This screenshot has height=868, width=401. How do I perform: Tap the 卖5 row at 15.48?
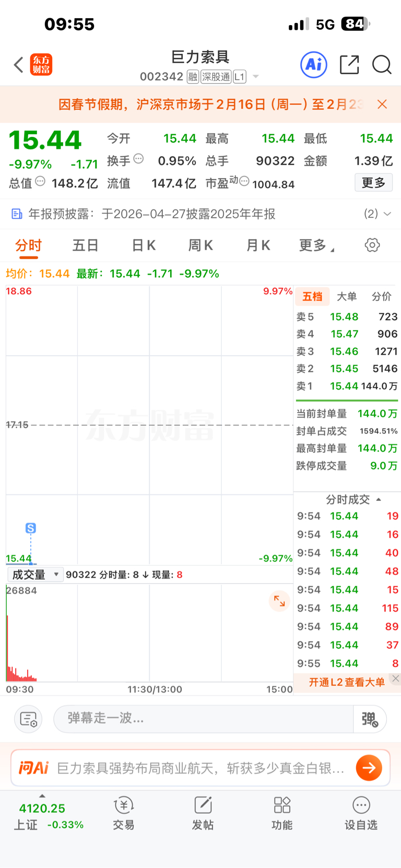point(347,317)
